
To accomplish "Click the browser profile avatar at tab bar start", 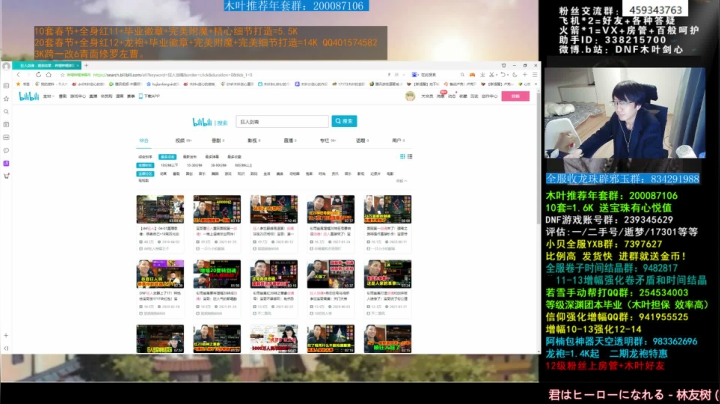I will (x=6, y=66).
